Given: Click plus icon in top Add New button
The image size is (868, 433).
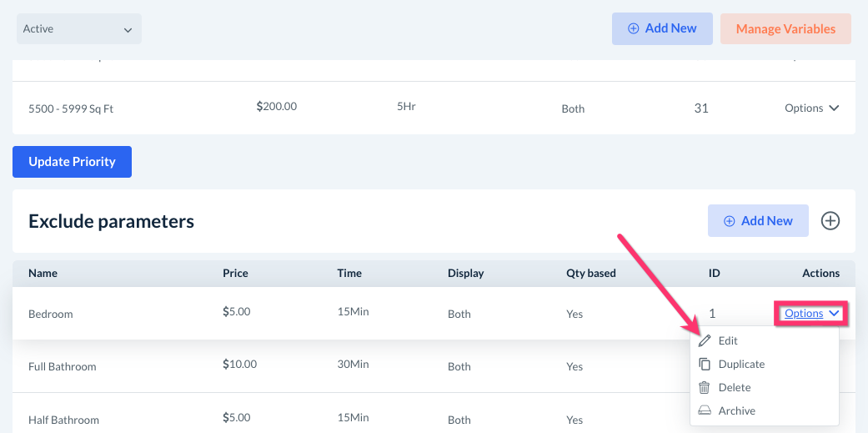Looking at the screenshot, I should pos(633,28).
